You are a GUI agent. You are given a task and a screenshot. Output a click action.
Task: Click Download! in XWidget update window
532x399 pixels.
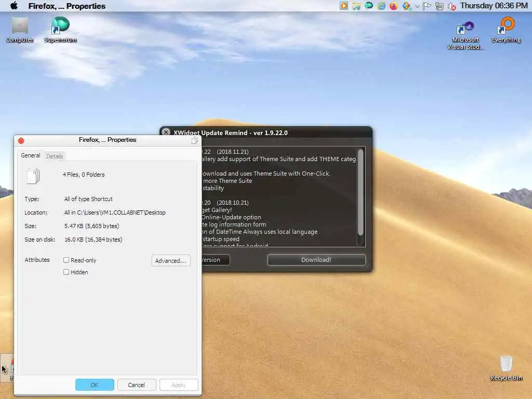tap(316, 260)
